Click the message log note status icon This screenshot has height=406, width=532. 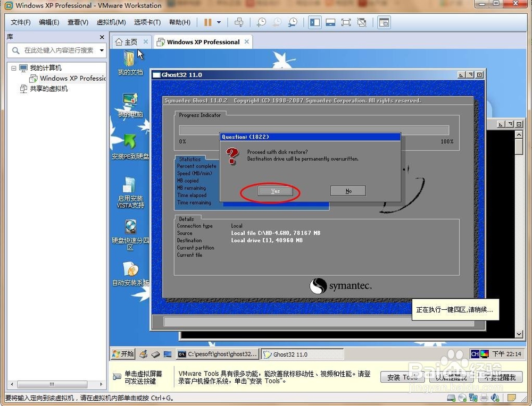point(511,397)
